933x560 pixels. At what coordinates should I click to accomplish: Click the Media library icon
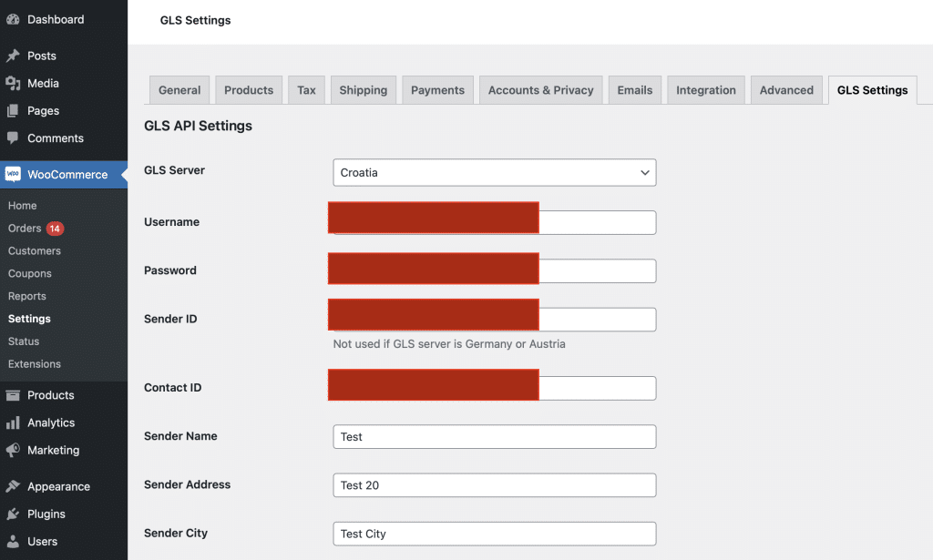click(x=13, y=83)
